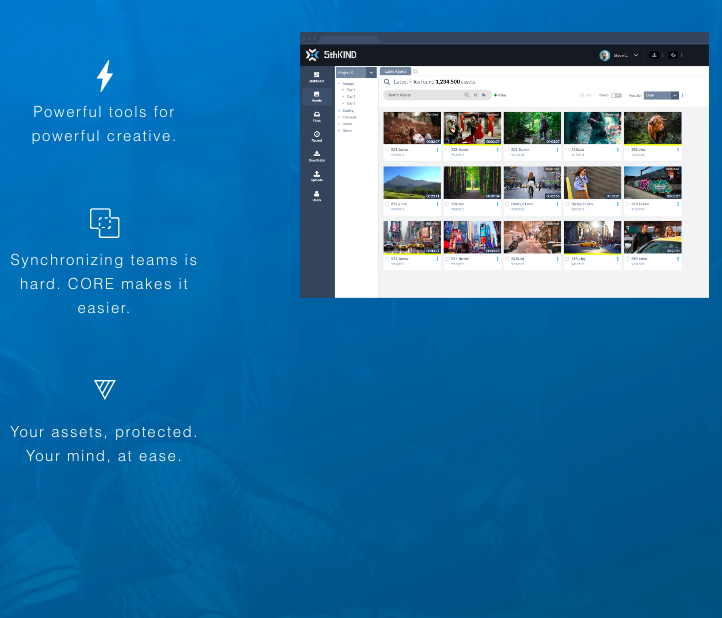Click the small middle icon in search bar

click(x=476, y=95)
